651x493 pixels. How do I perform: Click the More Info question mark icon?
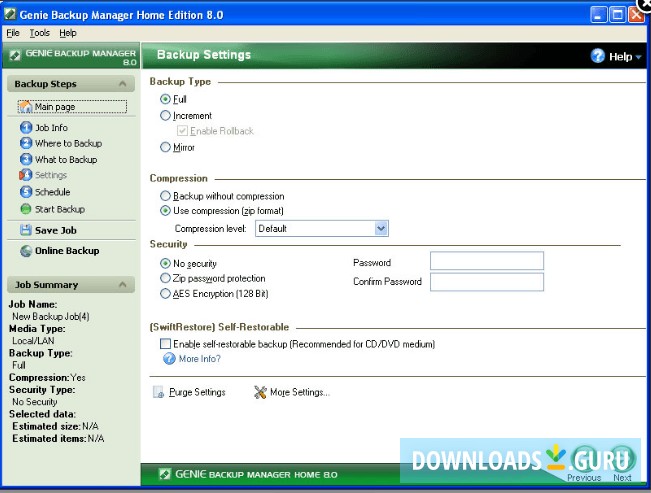[169, 358]
